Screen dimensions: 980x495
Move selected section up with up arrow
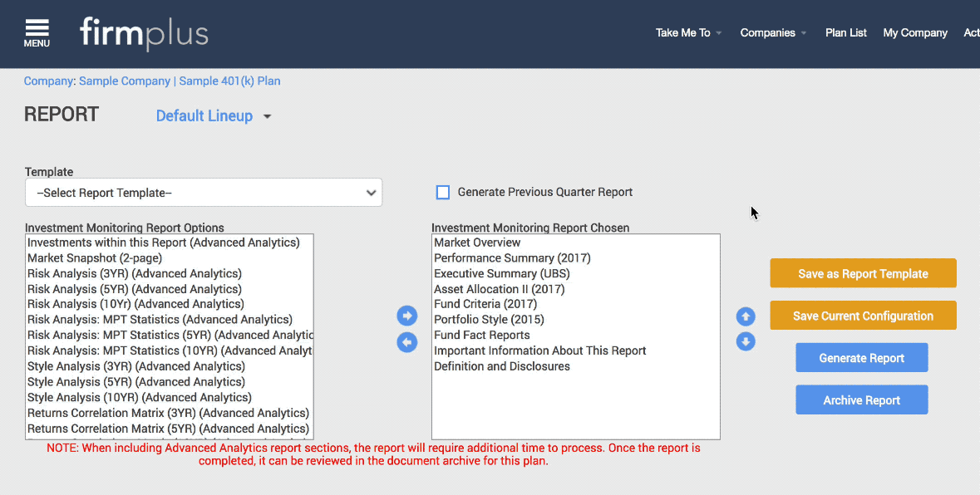[746, 316]
